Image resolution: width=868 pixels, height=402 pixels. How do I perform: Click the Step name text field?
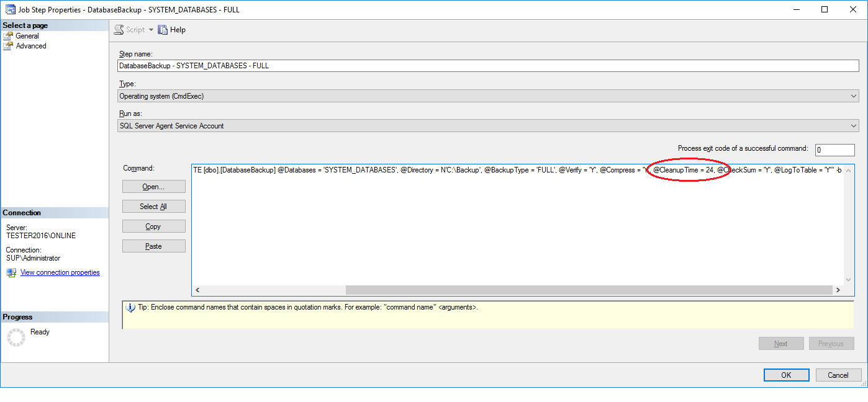pyautogui.click(x=488, y=65)
